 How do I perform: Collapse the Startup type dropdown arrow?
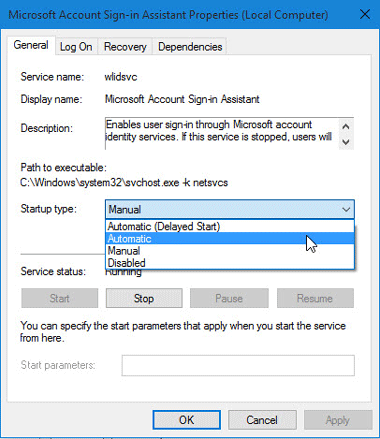tap(346, 209)
